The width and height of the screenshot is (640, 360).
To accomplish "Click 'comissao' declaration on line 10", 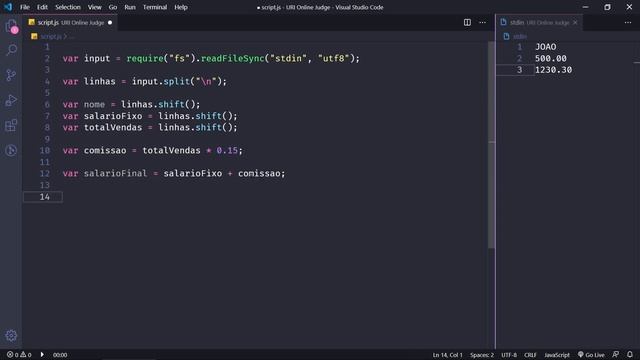I will (105, 151).
